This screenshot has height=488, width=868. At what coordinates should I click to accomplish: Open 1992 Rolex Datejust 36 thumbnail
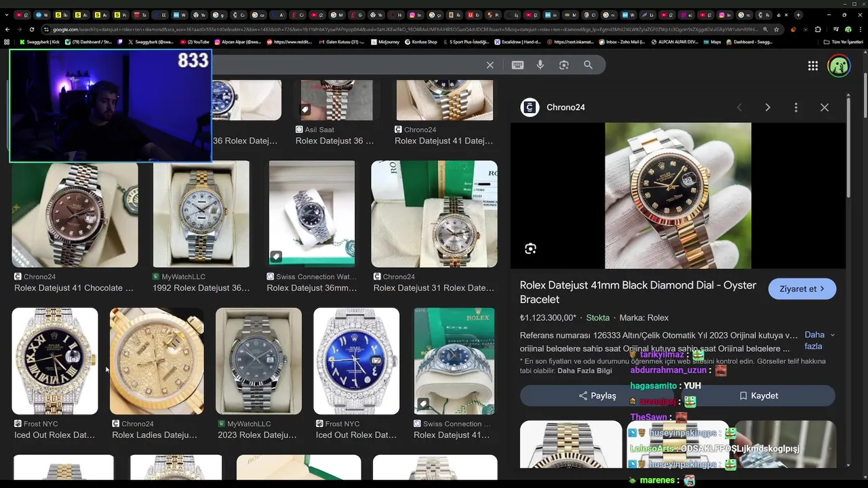coord(201,213)
